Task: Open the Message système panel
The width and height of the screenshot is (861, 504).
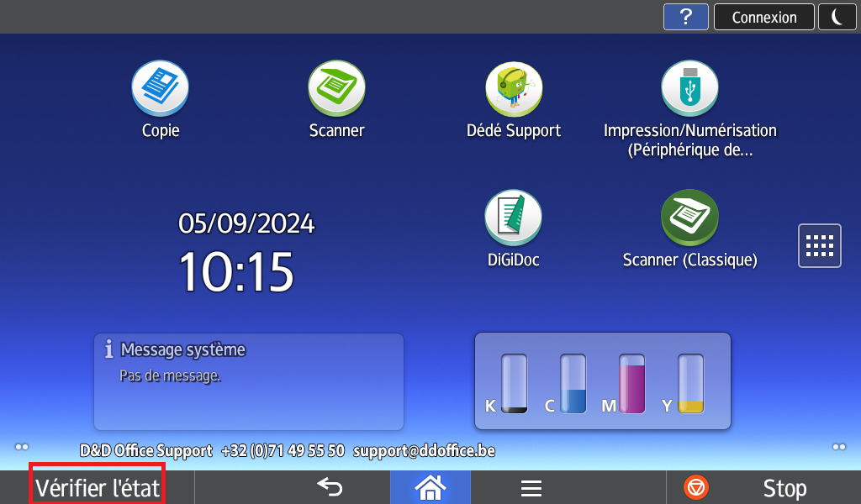Action: pyautogui.click(x=249, y=381)
